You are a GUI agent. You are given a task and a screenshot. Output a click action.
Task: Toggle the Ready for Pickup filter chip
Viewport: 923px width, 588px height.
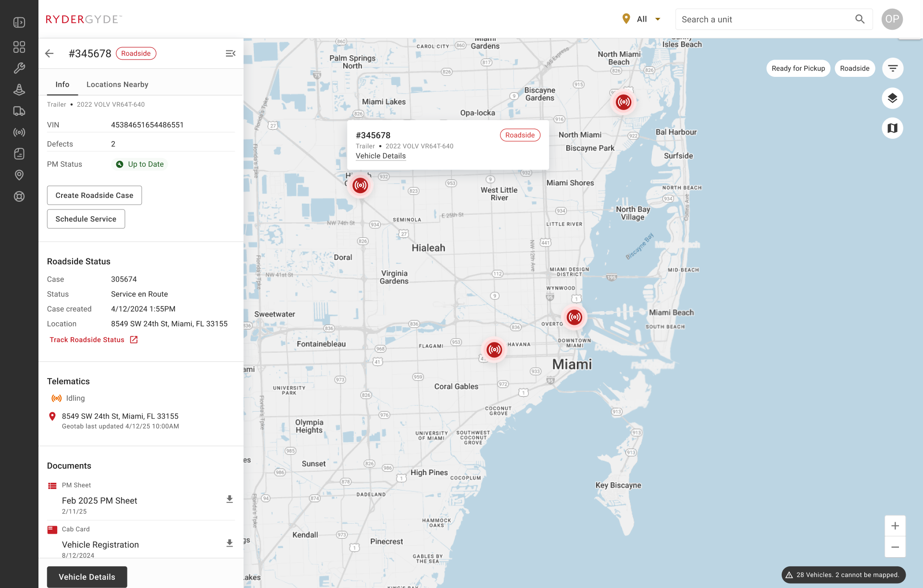pos(798,68)
